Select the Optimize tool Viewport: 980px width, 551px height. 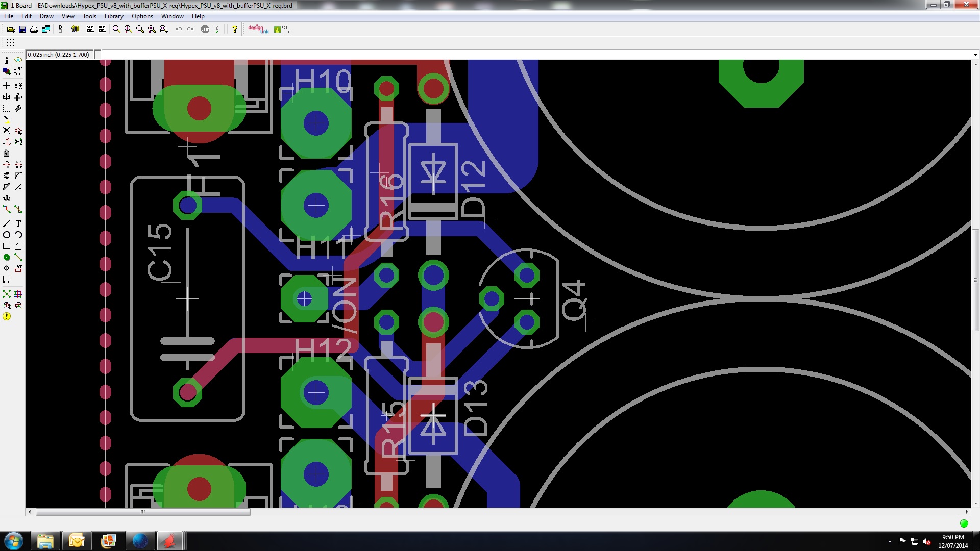[18, 187]
